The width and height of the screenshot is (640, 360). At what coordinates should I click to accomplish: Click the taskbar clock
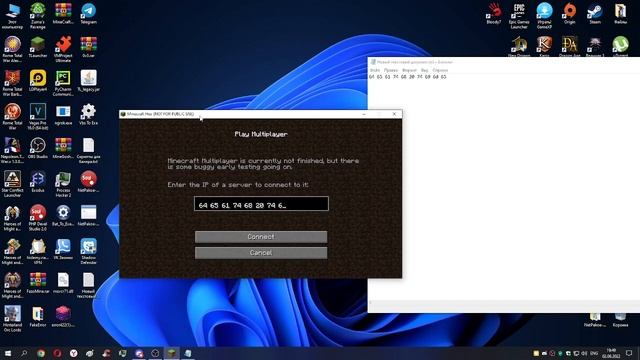[x=611, y=353]
